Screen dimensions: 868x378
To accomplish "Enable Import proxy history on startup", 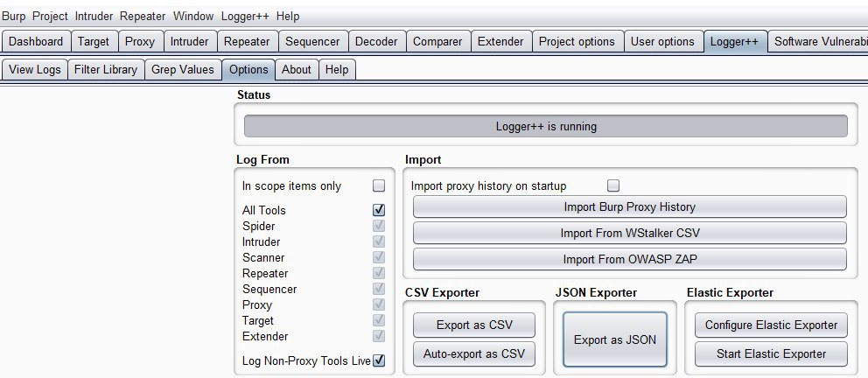I will point(612,186).
